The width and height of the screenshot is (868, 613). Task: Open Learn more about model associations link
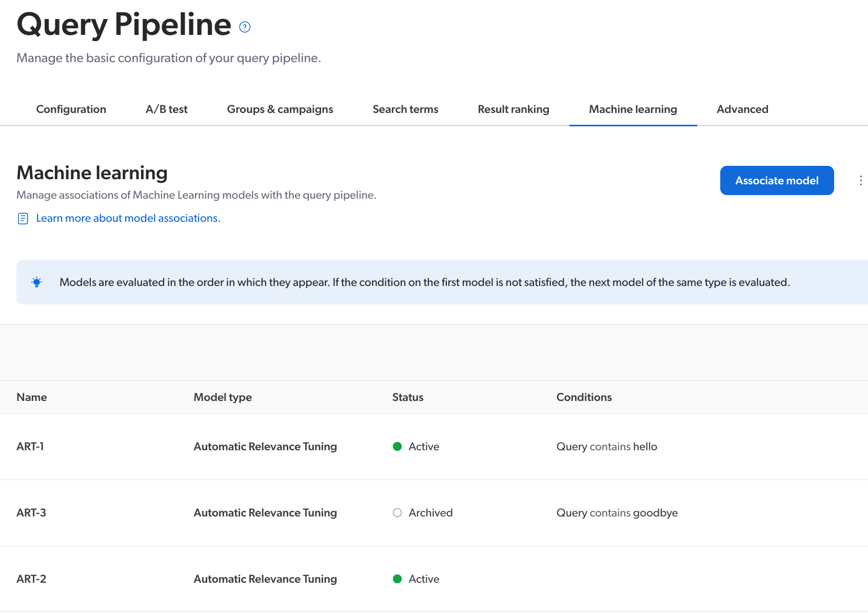tap(128, 218)
